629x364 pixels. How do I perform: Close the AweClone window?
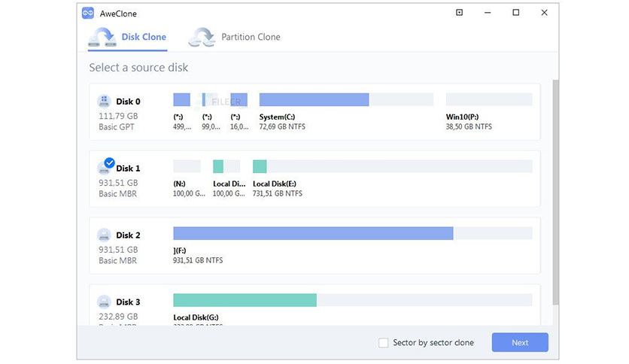pyautogui.click(x=545, y=13)
